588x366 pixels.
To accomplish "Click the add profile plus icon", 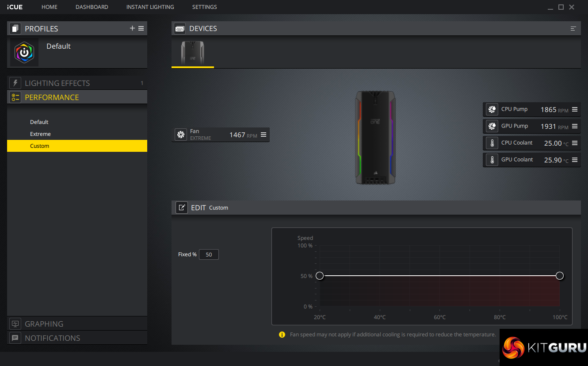I will point(132,28).
